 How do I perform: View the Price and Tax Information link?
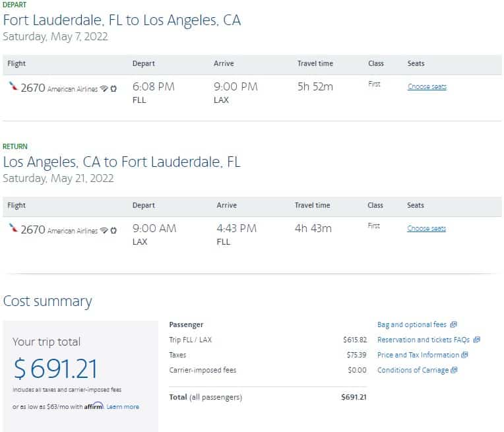click(x=418, y=355)
